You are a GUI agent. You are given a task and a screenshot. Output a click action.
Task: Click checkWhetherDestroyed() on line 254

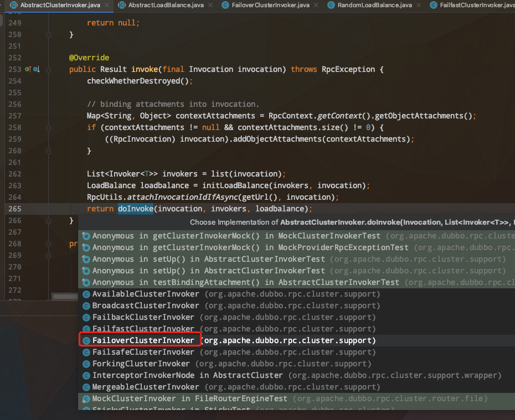(138, 81)
